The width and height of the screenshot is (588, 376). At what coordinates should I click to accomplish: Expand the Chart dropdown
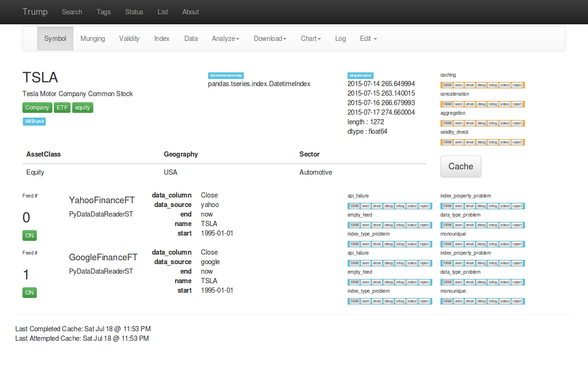(311, 39)
